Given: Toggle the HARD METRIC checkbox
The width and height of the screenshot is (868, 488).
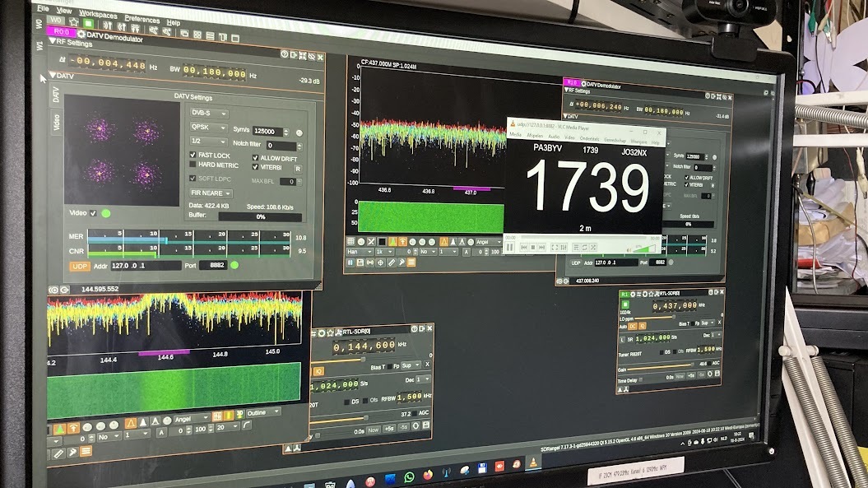Looking at the screenshot, I should [x=193, y=165].
